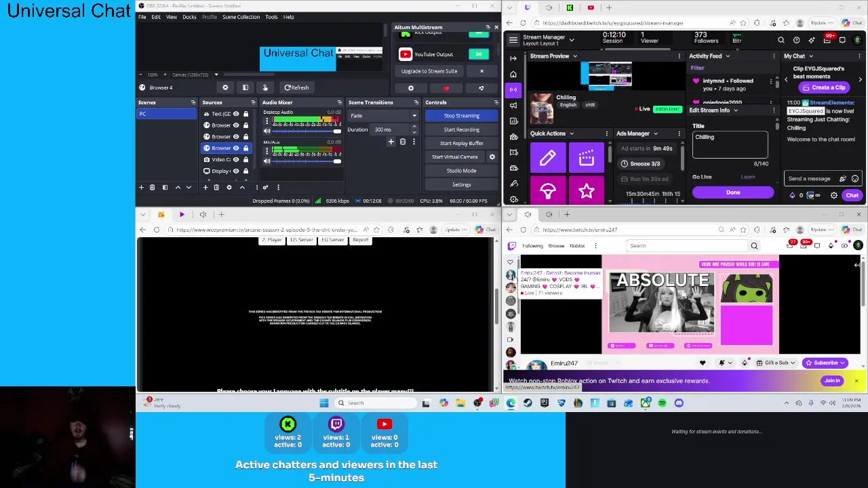Screen dimensions: 868x488
Task: Click the red heart icon in Aitum Multistream
Action: (x=446, y=88)
